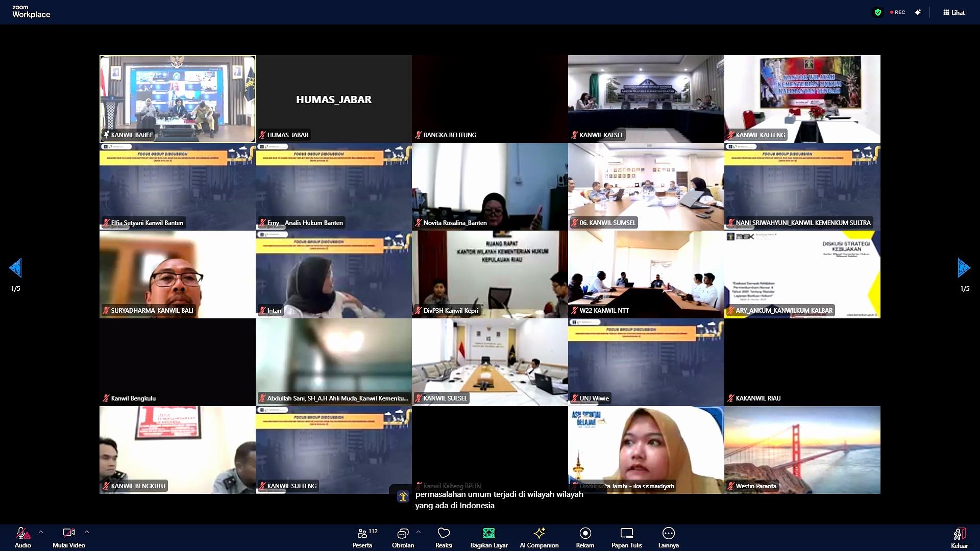The width and height of the screenshot is (980, 551).
Task: Select the KANWIL KALTENG video tile
Action: click(802, 98)
